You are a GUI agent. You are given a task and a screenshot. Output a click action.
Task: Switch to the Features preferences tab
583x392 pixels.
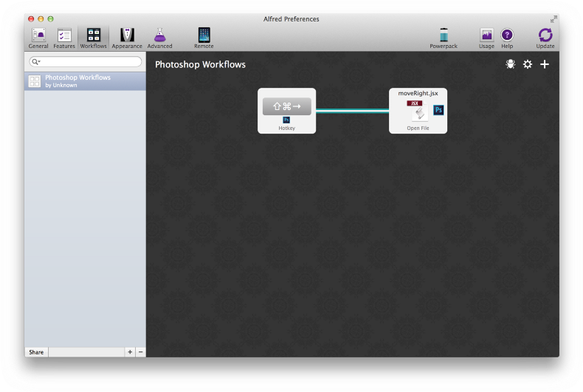[64, 37]
